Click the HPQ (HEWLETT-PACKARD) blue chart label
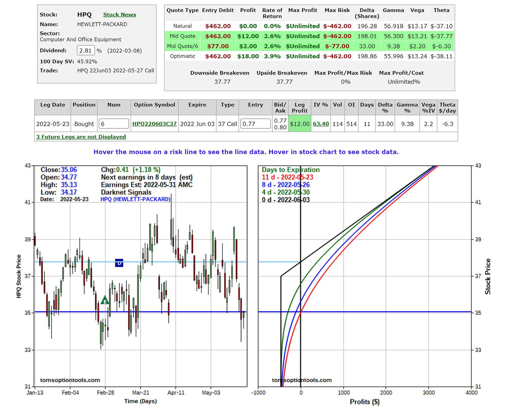 point(136,199)
